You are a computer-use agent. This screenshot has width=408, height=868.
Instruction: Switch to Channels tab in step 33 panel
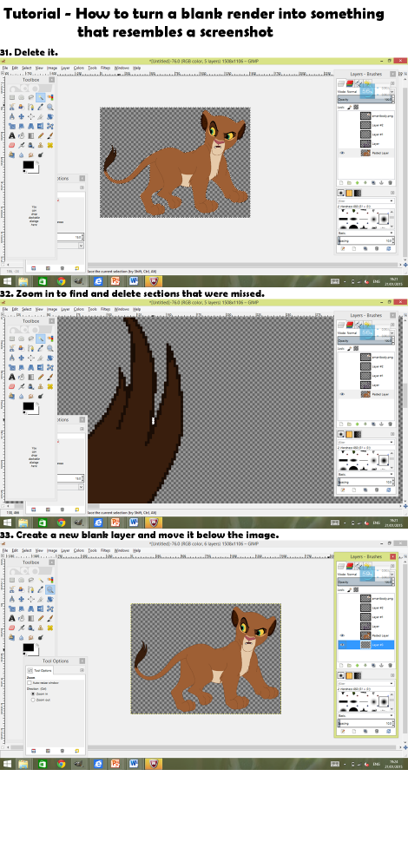(350, 566)
